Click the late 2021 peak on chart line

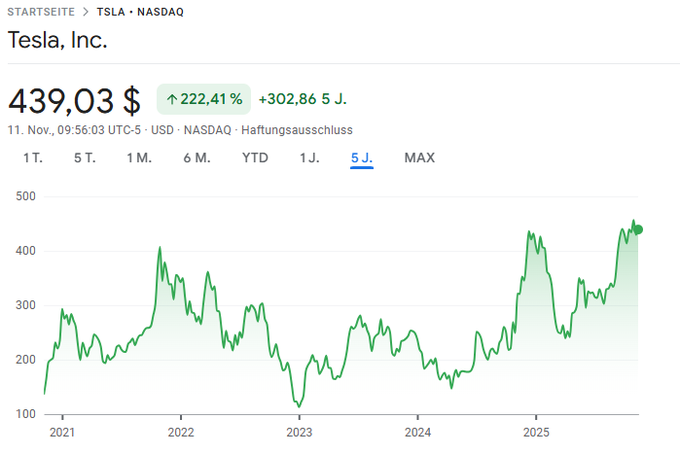point(160,247)
